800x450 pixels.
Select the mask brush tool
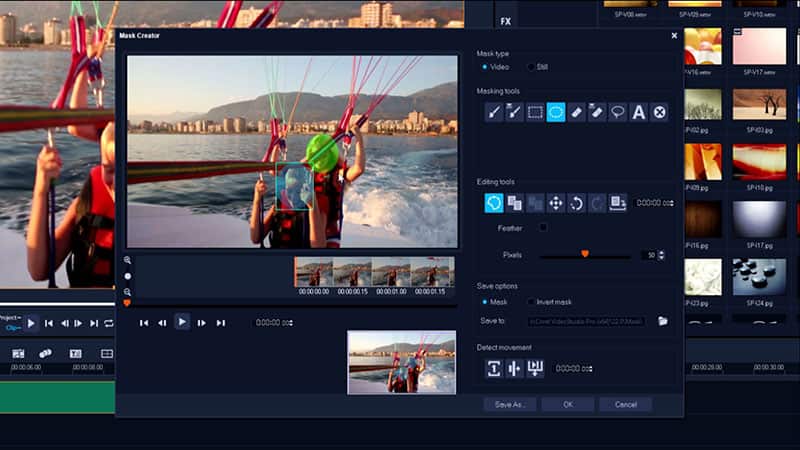[494, 112]
